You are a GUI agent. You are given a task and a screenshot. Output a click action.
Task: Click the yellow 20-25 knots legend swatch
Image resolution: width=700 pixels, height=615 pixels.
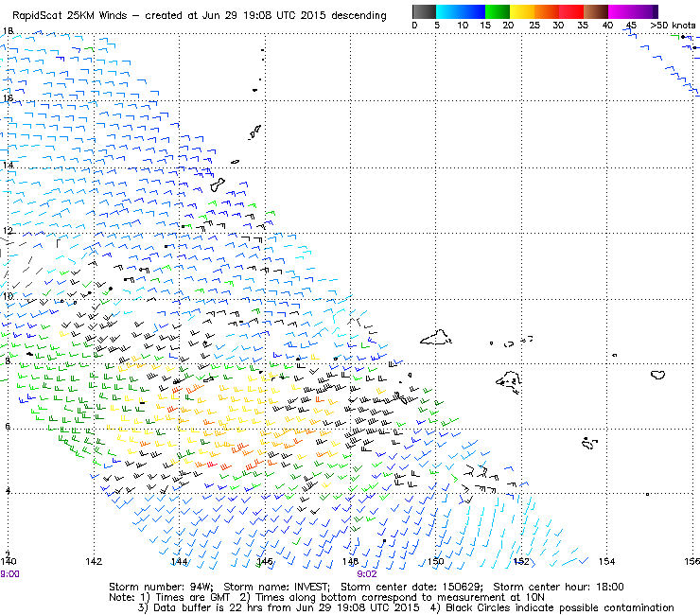coord(522,11)
